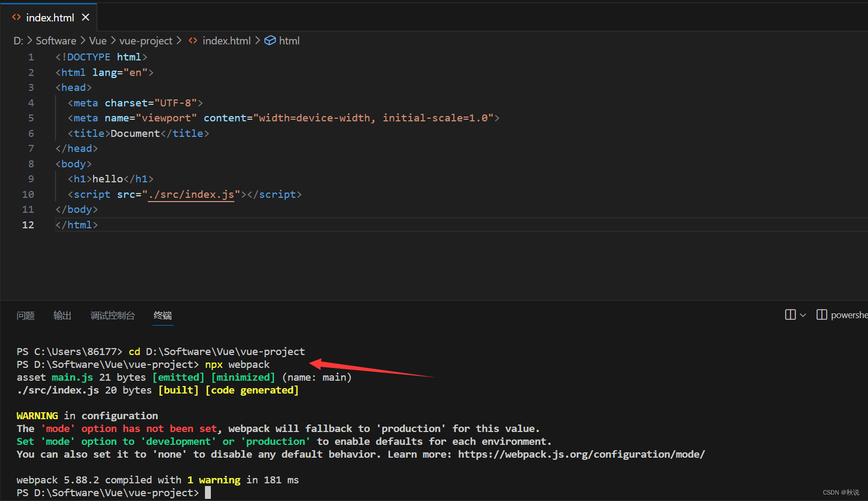
Task: Click the meta charset="UTF-8" line
Action: (x=135, y=103)
